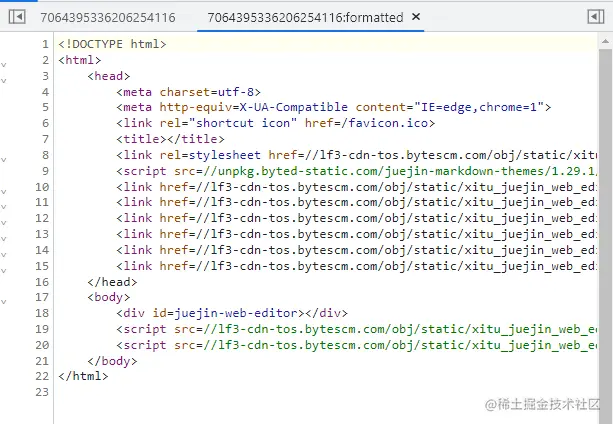Click line number 19 in the gutter
Screen dimensions: 613x424
pos(42,329)
